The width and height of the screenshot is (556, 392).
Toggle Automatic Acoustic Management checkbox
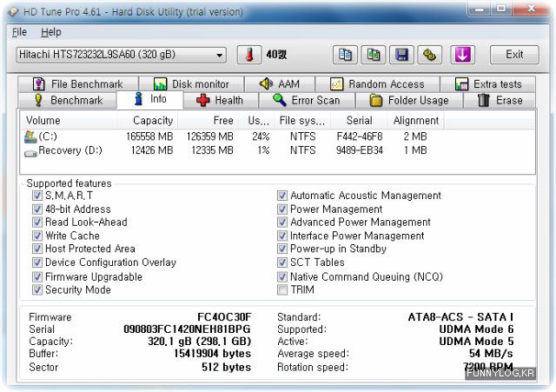pyautogui.click(x=282, y=196)
